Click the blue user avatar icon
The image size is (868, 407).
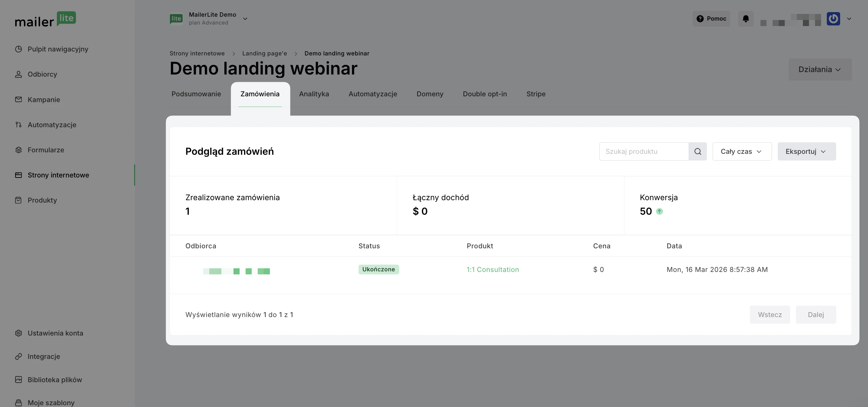(x=833, y=18)
